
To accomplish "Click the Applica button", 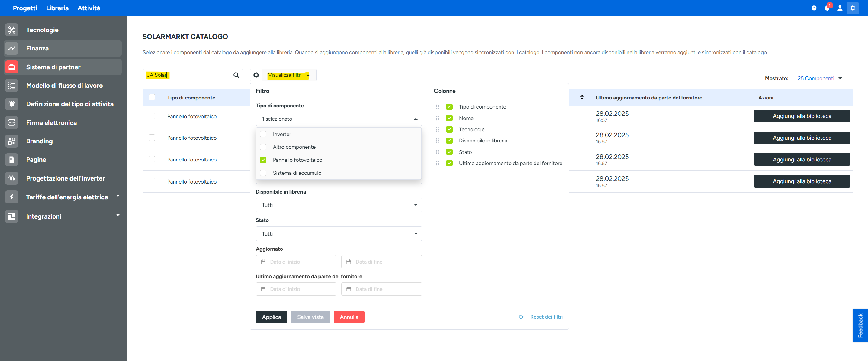I will (x=271, y=317).
